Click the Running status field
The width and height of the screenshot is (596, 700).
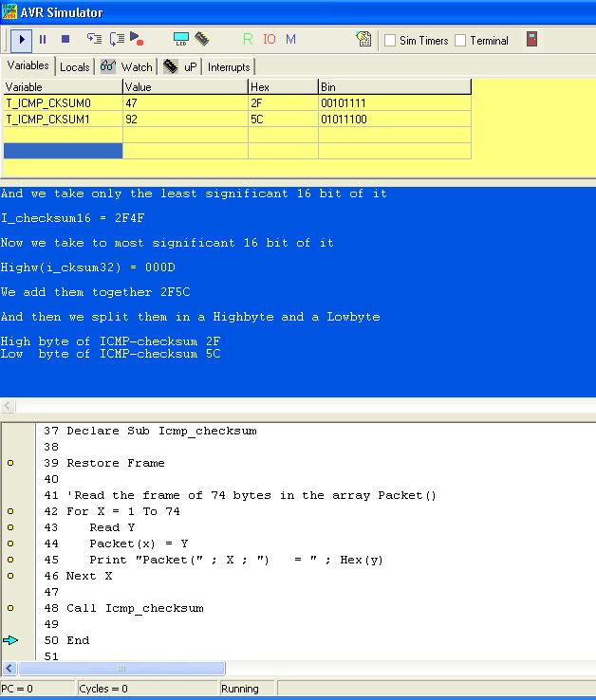click(248, 689)
